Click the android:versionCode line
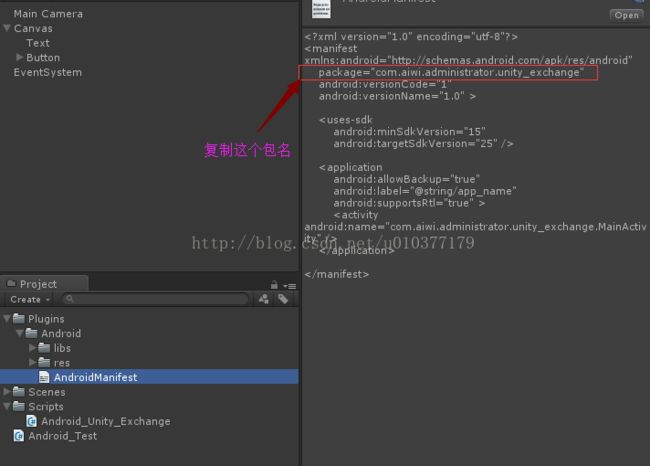The height and width of the screenshot is (466, 650). coord(385,85)
